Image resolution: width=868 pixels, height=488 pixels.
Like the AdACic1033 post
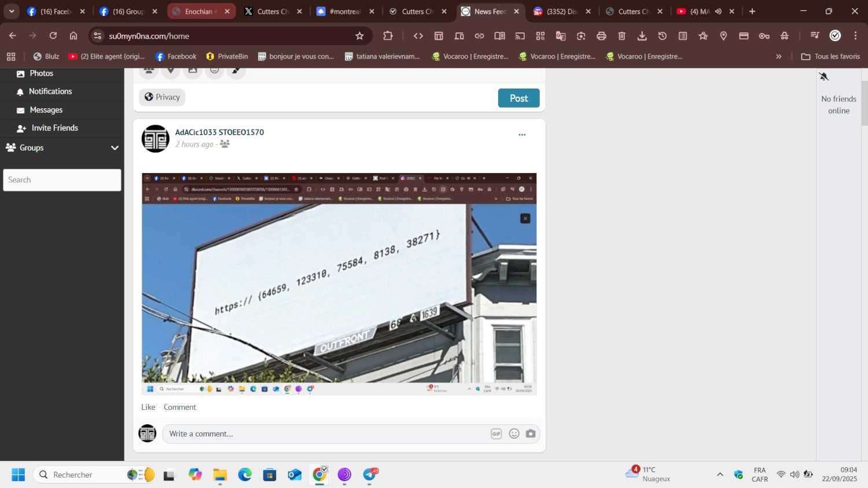coord(148,407)
